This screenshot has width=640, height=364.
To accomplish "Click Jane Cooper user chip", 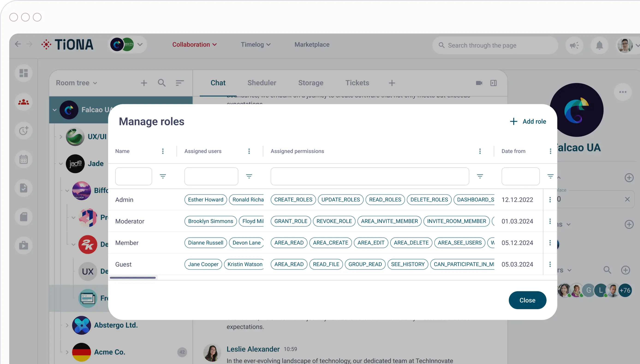I will click(203, 264).
